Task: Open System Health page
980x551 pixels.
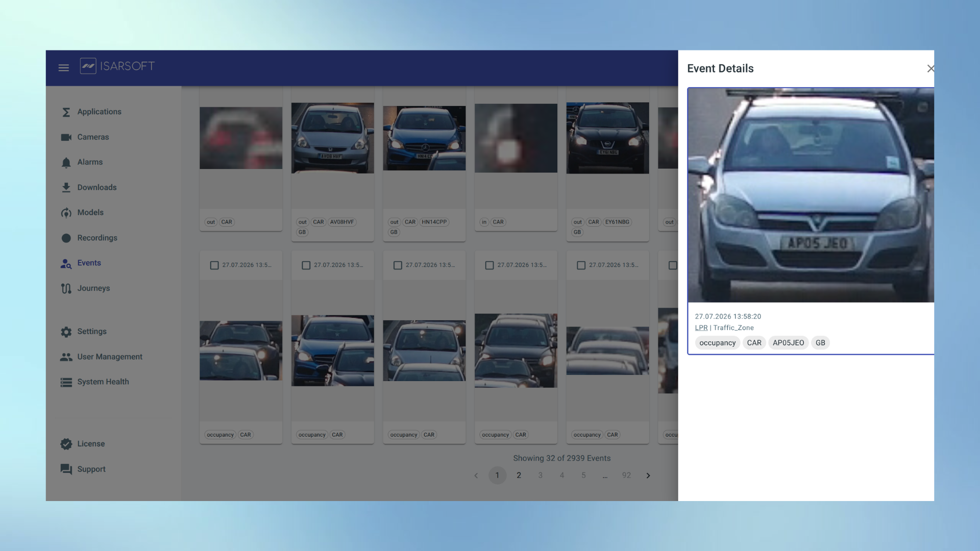Action: pyautogui.click(x=103, y=382)
